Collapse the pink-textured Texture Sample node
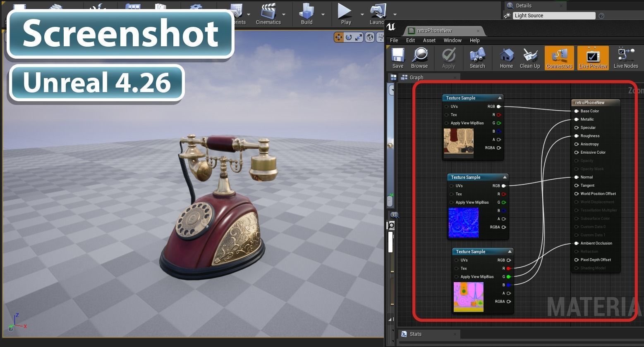The width and height of the screenshot is (644, 347). (x=510, y=252)
